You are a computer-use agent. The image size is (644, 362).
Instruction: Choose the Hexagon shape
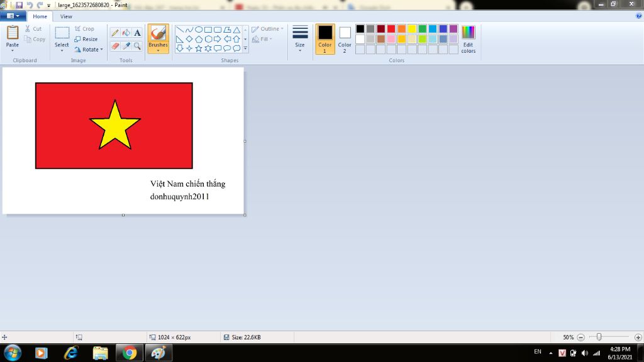coord(208,39)
